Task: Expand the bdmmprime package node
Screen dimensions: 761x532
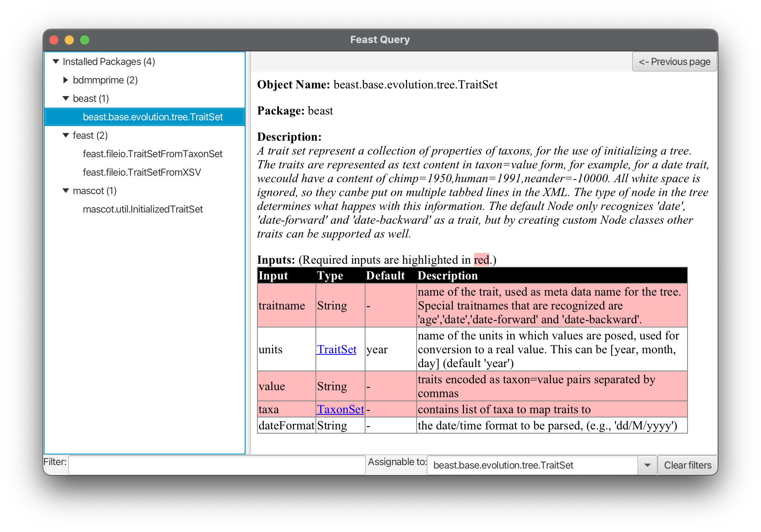Action: click(65, 80)
